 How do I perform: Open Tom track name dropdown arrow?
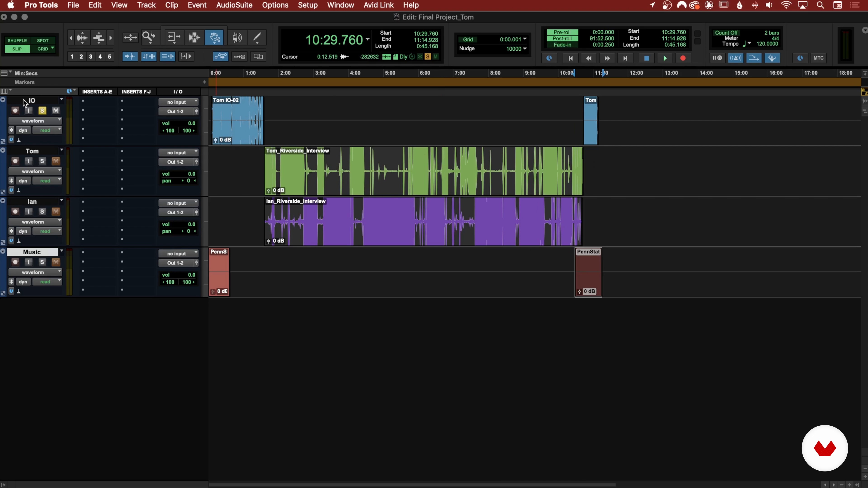[61, 150]
